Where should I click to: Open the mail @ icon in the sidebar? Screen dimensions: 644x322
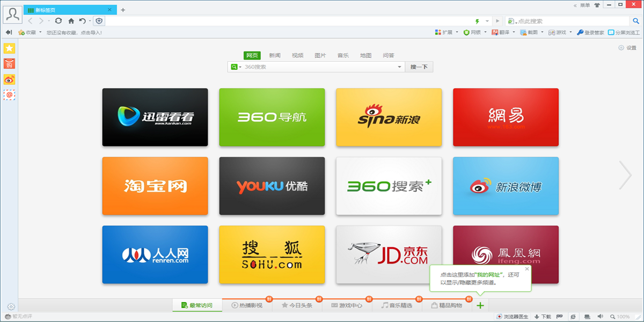pos(9,95)
